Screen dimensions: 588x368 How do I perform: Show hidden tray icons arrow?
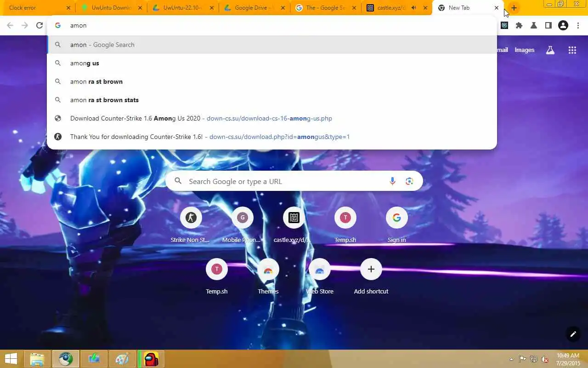[511, 359]
